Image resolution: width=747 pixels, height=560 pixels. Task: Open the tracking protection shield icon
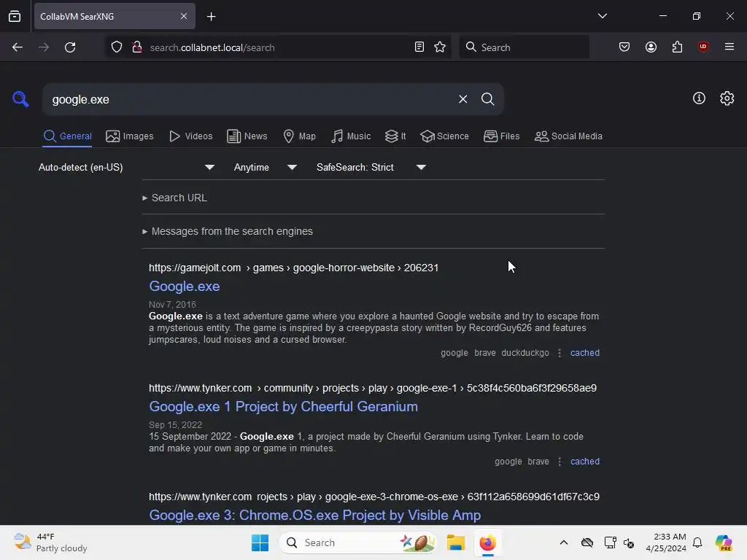117,47
